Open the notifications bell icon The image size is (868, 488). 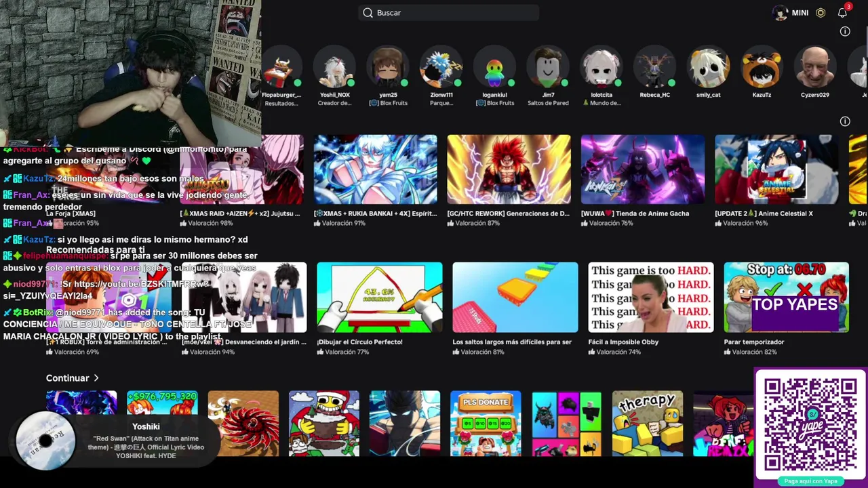842,13
